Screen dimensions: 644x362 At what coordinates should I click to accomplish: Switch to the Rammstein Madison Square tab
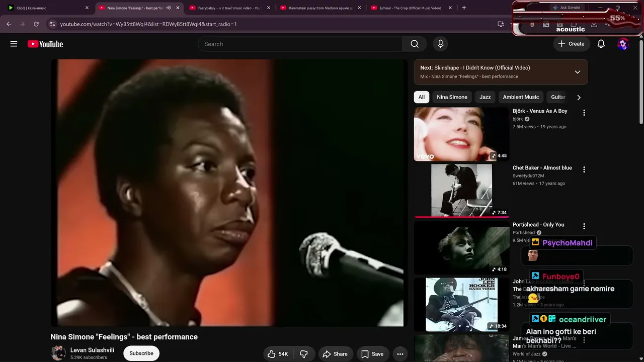[320, 8]
